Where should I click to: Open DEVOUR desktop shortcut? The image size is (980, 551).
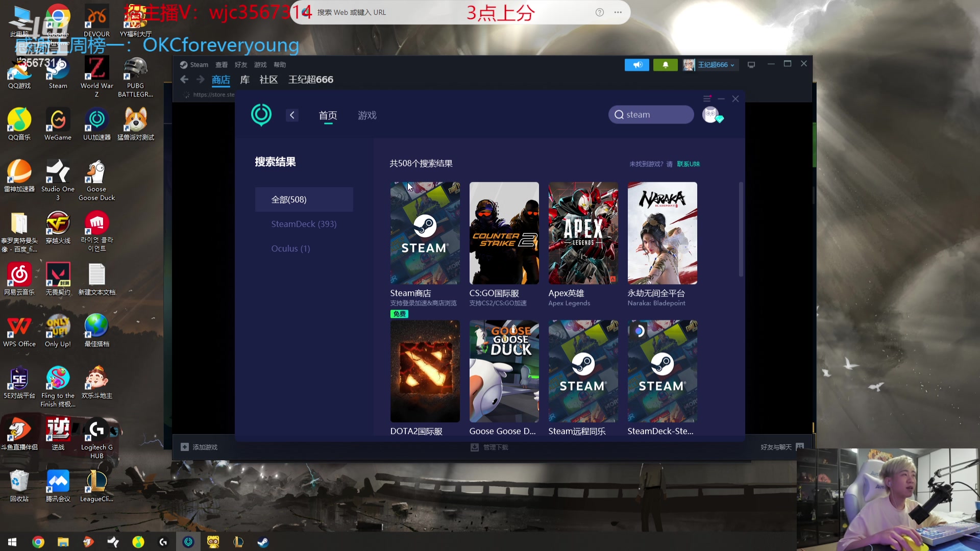(x=96, y=21)
